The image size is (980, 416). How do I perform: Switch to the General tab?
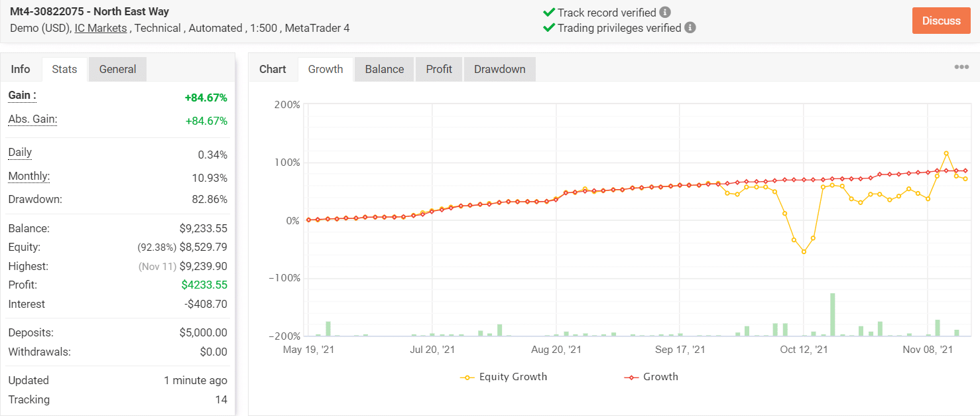(117, 69)
